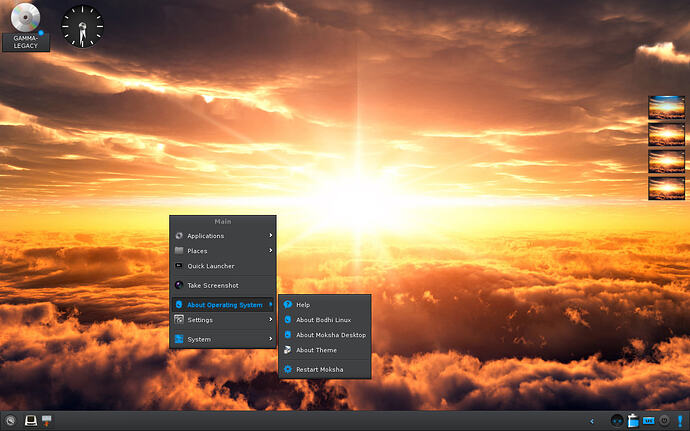Click the colorful launcher icon on shelf

tap(47, 421)
